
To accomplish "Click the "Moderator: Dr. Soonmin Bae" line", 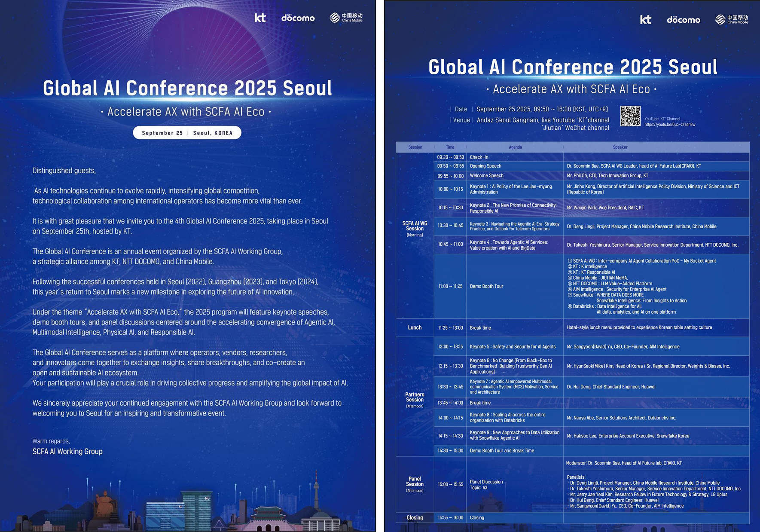I will (624, 463).
